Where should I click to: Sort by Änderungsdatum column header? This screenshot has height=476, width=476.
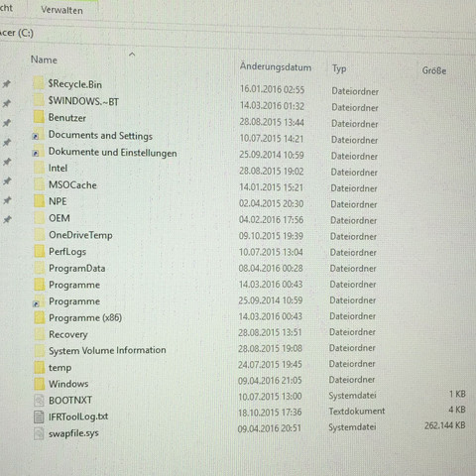click(276, 67)
